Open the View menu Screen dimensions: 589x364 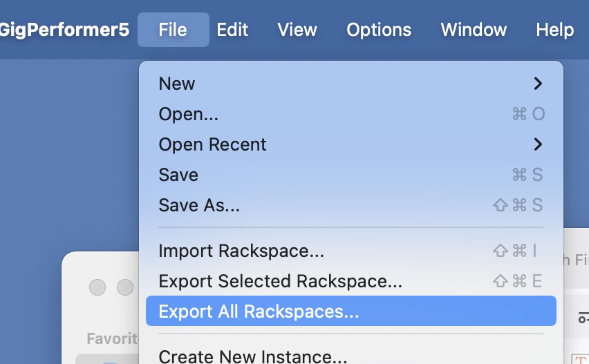coord(297,30)
